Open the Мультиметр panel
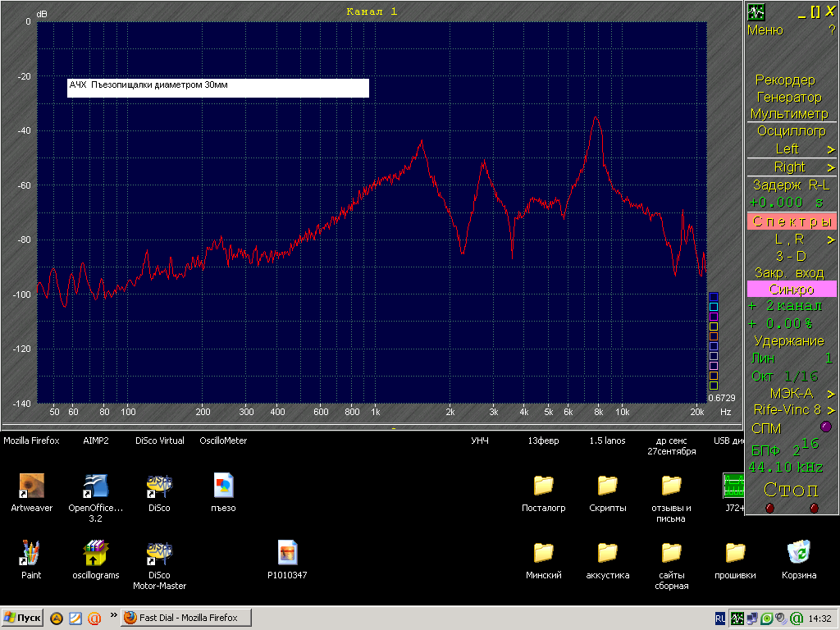840x630 pixels. pyautogui.click(x=789, y=113)
